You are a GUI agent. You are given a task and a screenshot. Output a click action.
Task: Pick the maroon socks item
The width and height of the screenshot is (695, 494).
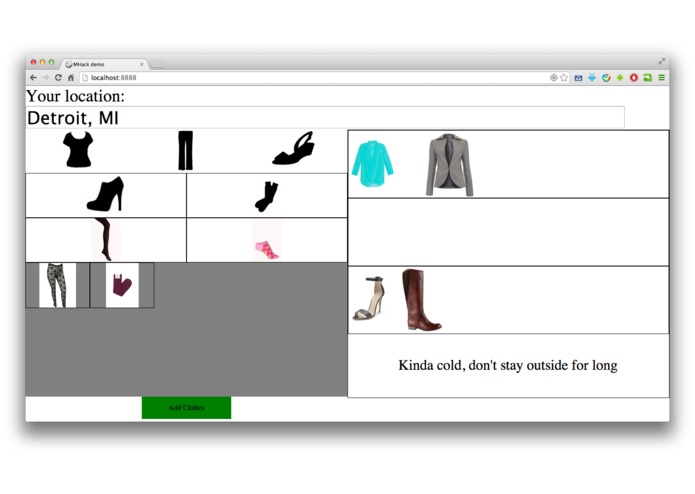(122, 285)
